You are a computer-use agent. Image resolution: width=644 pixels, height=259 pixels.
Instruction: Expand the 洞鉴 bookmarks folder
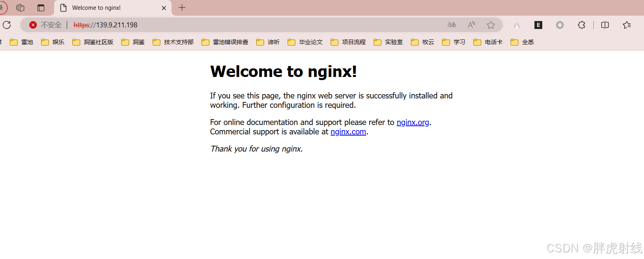[x=133, y=42]
